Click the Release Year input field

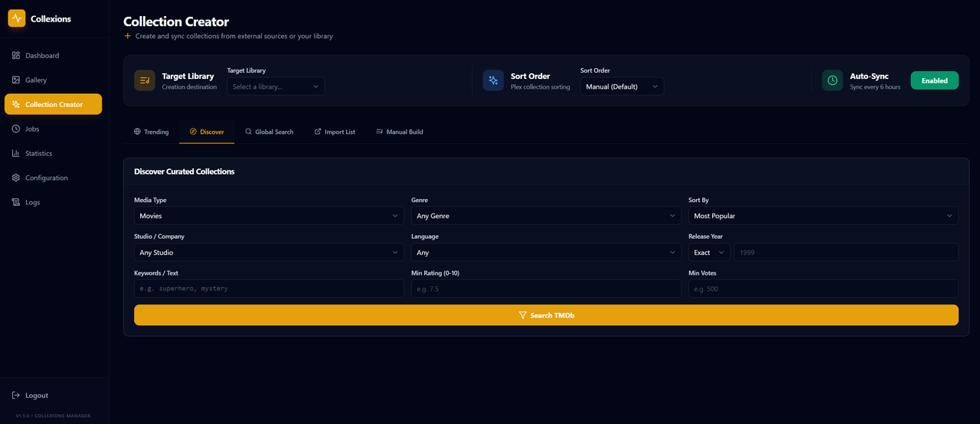(x=846, y=253)
